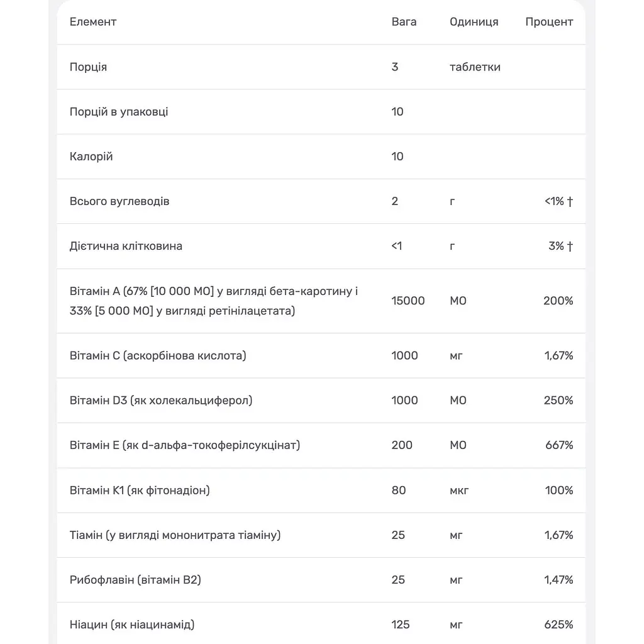
Task: Select Вітамін E d-альфа-токоферілсукцінат row
Action: (x=321, y=445)
